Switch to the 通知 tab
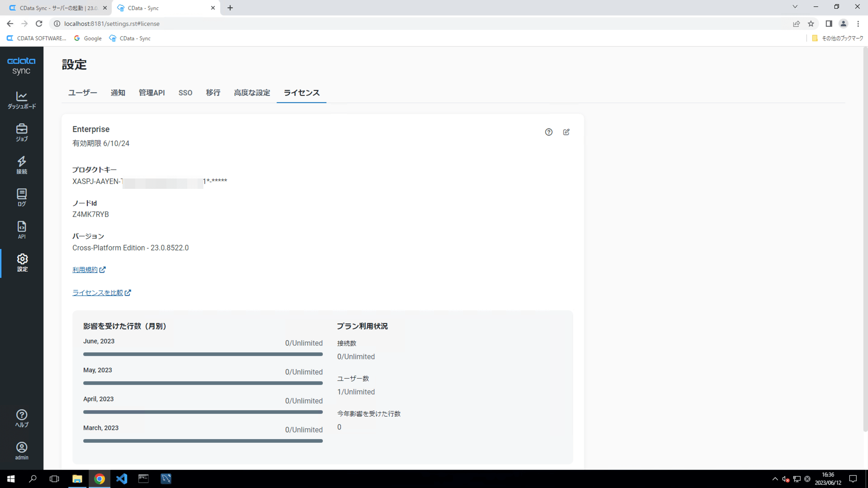This screenshot has height=488, width=868. pyautogui.click(x=118, y=93)
